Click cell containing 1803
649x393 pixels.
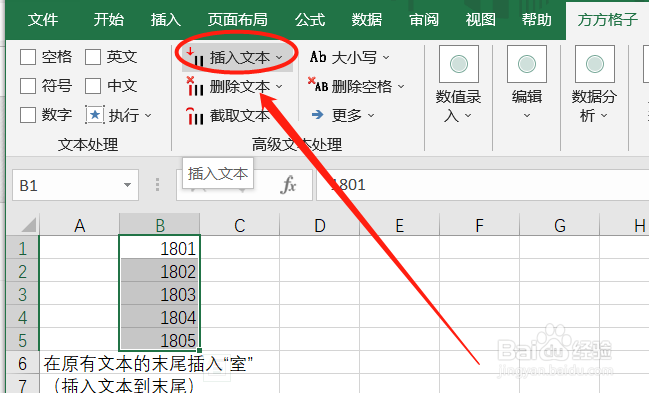pos(160,294)
